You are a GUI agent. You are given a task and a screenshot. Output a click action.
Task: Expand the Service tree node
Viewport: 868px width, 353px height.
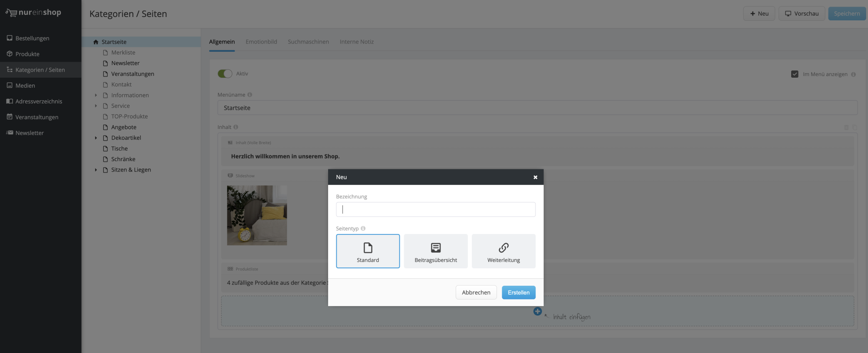pyautogui.click(x=96, y=106)
